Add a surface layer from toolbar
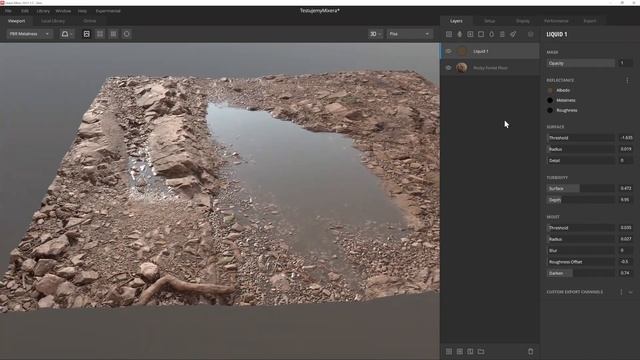Viewport: 640px width, 360px height. pos(449,34)
